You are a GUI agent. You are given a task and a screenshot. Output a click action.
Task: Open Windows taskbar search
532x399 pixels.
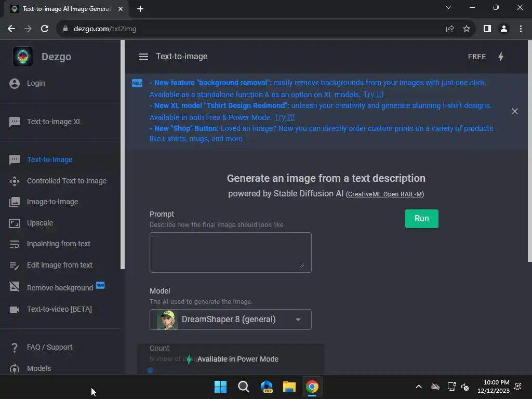244,387
